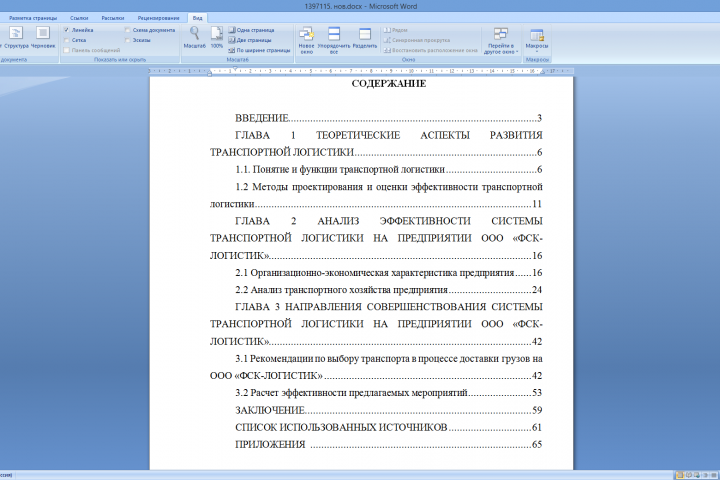Choose Две страницы page view
720x480 pixels.
pyautogui.click(x=250, y=40)
